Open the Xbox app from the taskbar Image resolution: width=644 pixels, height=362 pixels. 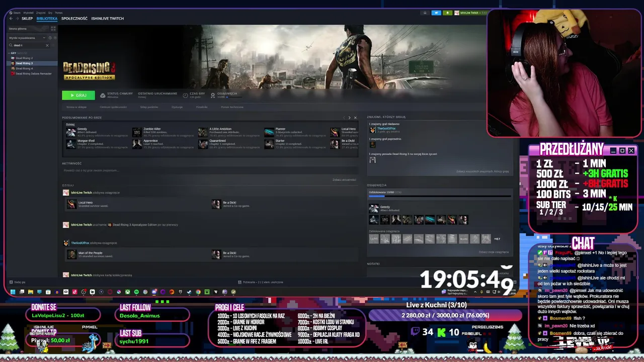pyautogui.click(x=128, y=292)
